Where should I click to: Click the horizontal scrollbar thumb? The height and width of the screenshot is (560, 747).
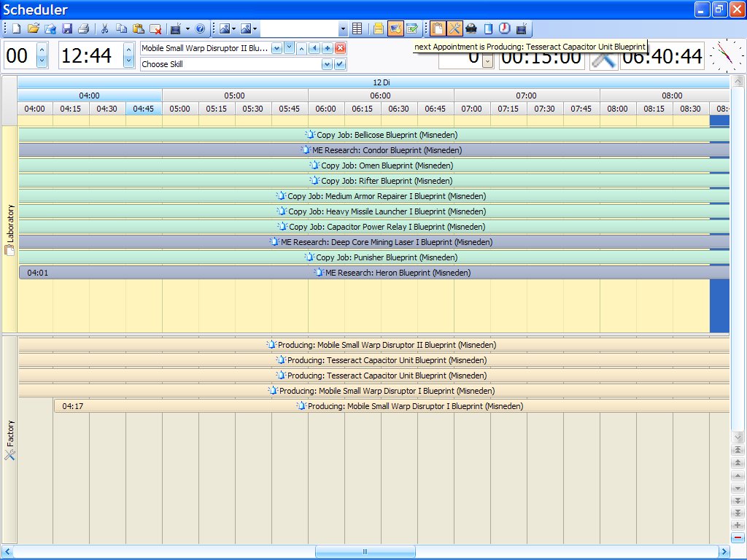pyautogui.click(x=365, y=552)
